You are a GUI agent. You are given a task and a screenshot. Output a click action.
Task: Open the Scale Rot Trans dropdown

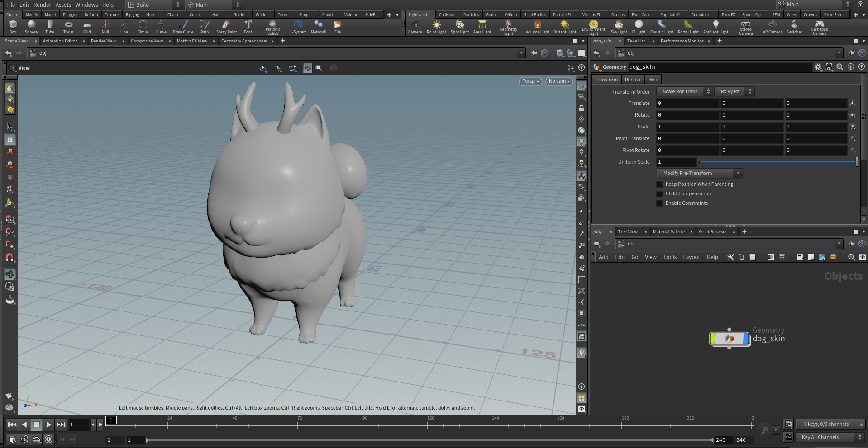pyautogui.click(x=685, y=91)
